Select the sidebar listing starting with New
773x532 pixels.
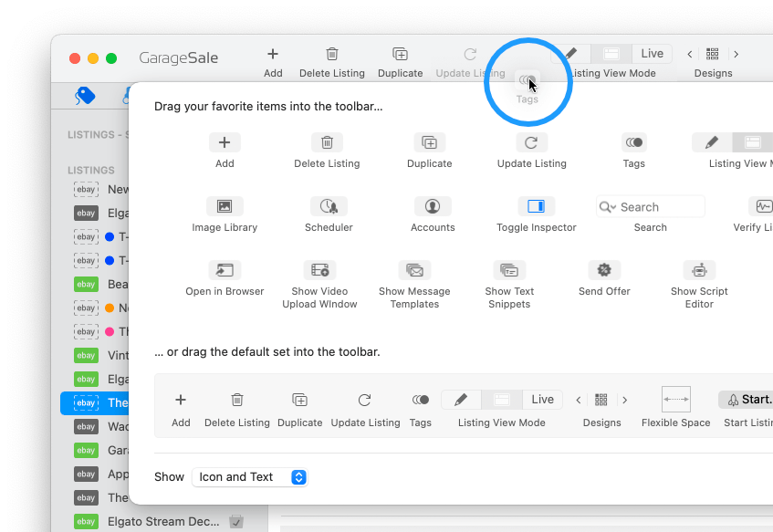click(94, 189)
